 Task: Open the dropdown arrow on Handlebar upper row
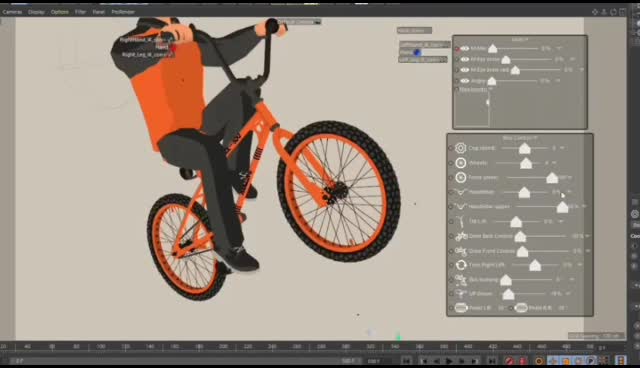click(x=584, y=206)
